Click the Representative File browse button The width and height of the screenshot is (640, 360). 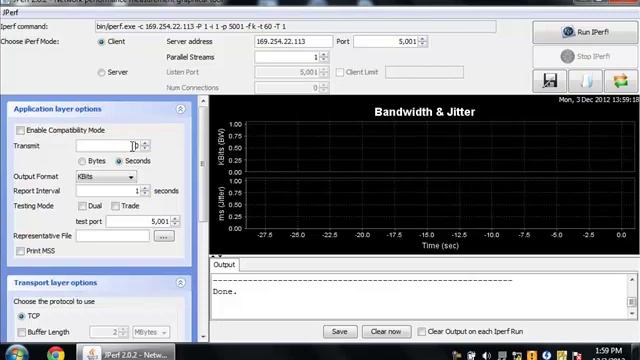(x=164, y=236)
